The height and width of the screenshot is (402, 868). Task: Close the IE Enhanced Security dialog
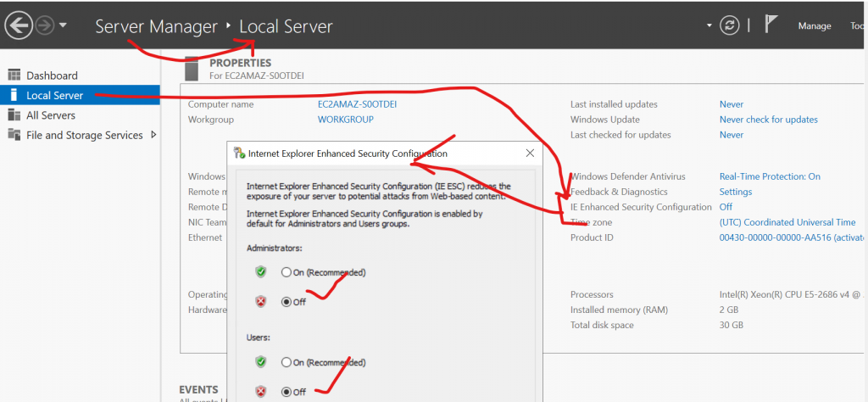point(530,154)
